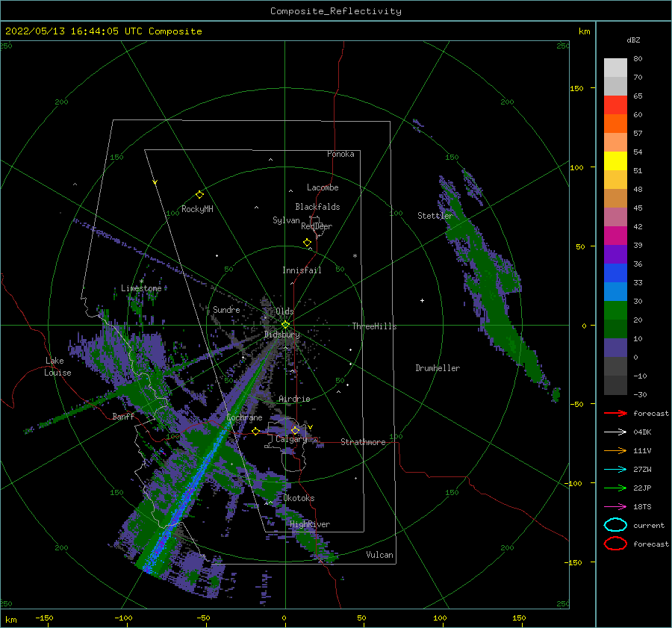Click the RockyMH label
This screenshot has width=672, height=628.
tap(197, 209)
